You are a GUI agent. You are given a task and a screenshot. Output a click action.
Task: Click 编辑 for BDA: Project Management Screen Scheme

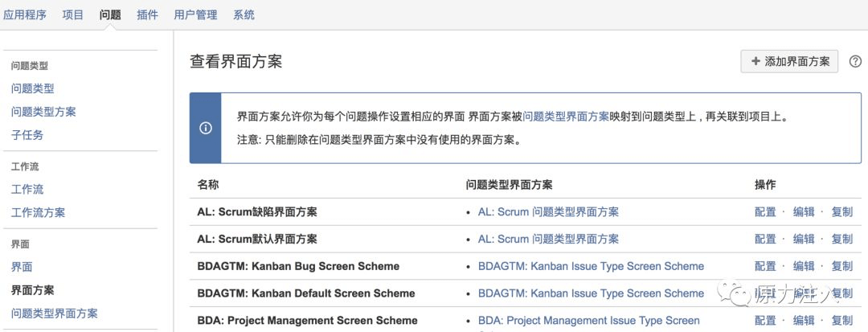[x=804, y=321]
